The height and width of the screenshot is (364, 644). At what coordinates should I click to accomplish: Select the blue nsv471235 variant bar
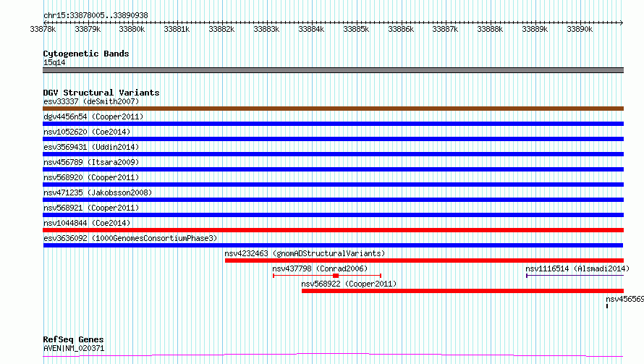point(333,200)
